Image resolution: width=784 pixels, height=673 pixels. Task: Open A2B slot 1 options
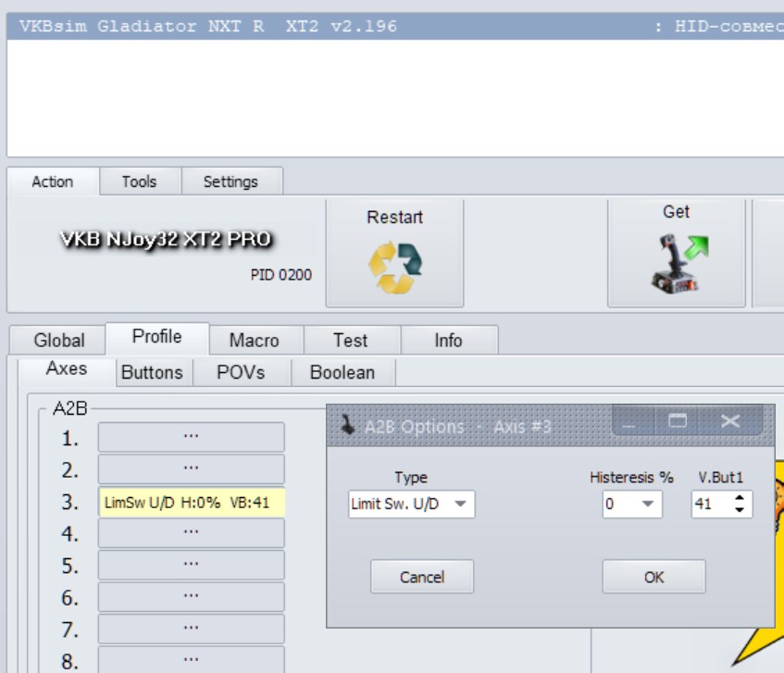[x=191, y=437]
